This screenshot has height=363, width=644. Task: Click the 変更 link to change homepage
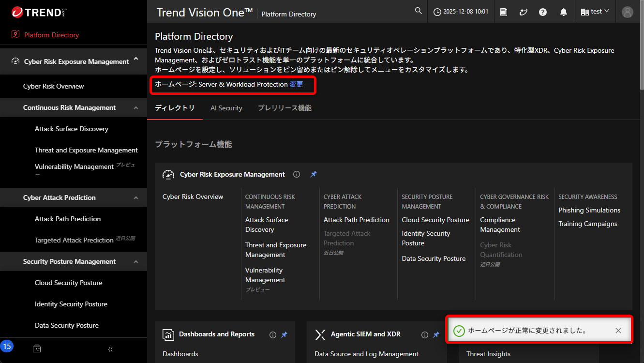tap(296, 84)
